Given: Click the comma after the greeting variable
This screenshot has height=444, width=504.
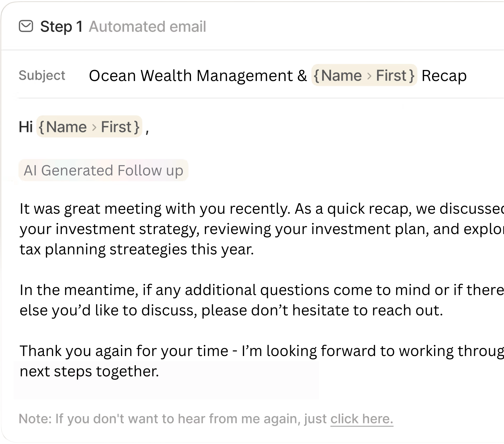Looking at the screenshot, I should [147, 132].
